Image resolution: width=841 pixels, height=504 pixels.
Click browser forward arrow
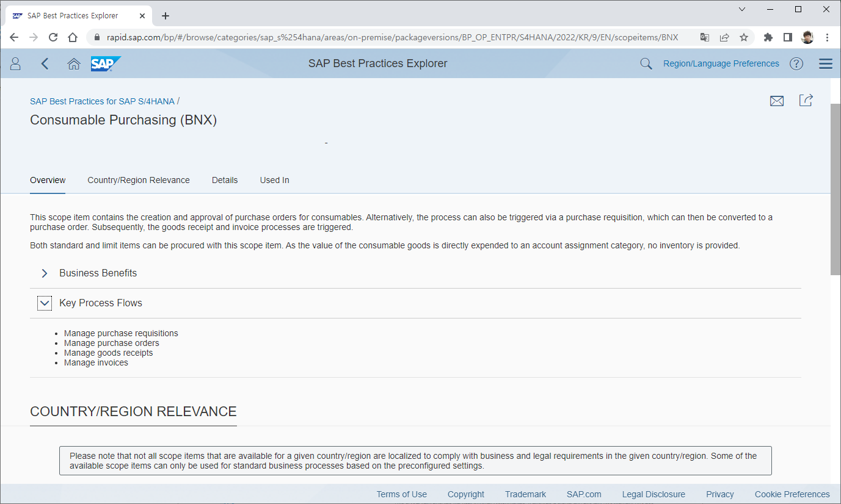tap(34, 37)
